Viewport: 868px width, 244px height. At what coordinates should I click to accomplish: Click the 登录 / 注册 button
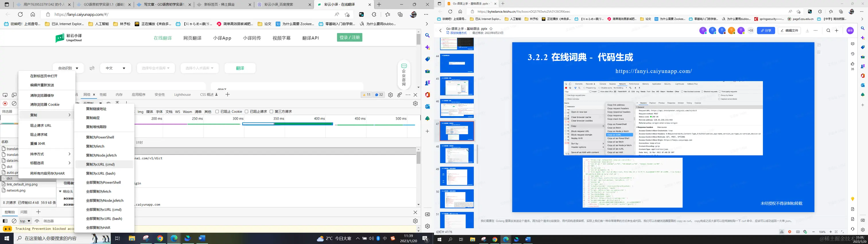click(349, 37)
